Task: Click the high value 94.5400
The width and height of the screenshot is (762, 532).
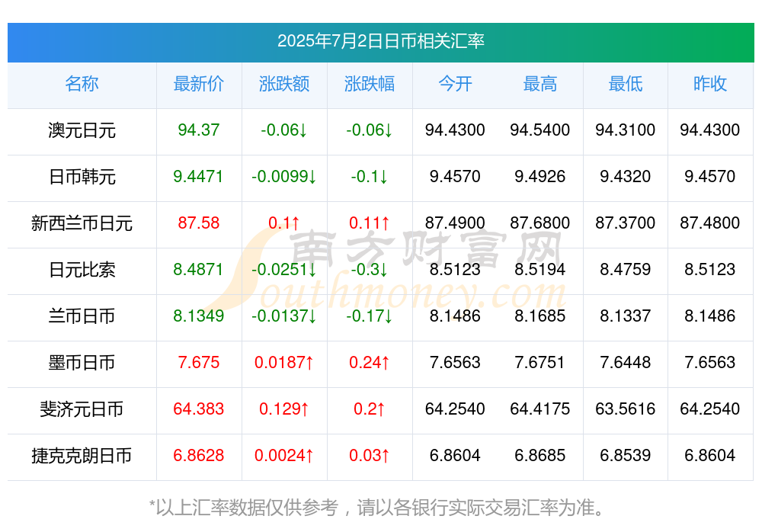Action: (539, 130)
